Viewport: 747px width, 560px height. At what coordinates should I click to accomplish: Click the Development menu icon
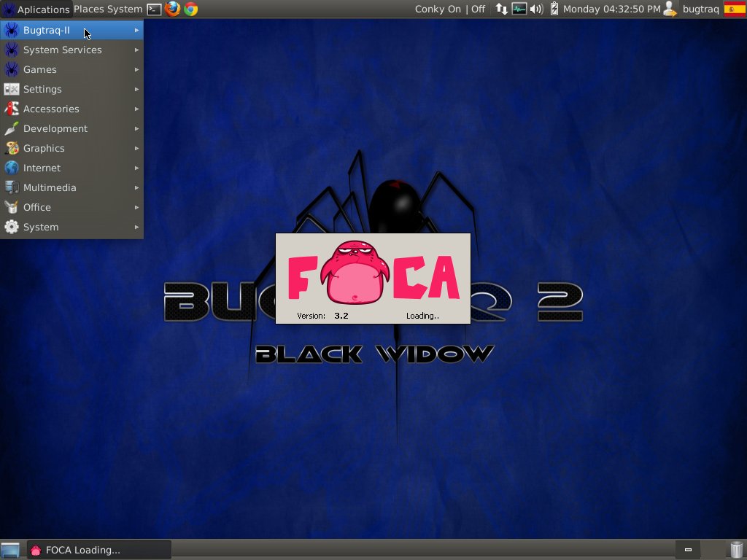pyautogui.click(x=12, y=128)
